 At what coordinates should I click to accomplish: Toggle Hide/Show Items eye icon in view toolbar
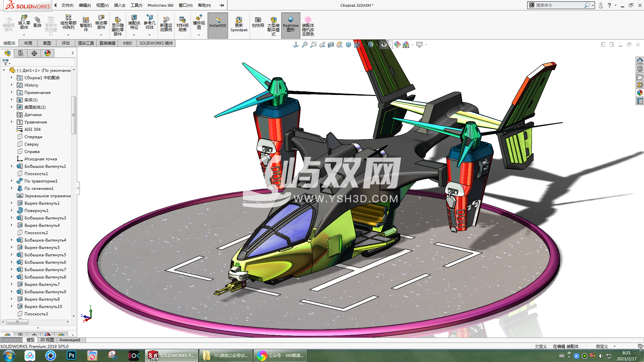tap(384, 45)
